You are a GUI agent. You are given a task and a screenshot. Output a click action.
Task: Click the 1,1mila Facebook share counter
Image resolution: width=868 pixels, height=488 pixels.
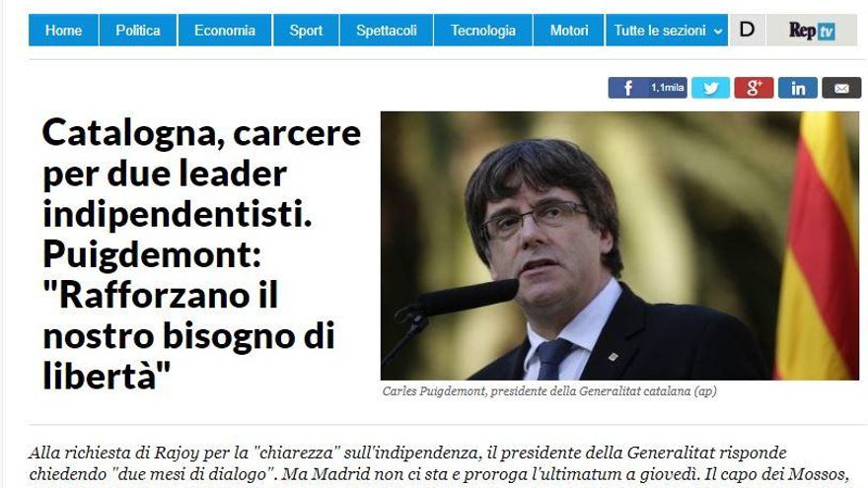[x=667, y=88]
